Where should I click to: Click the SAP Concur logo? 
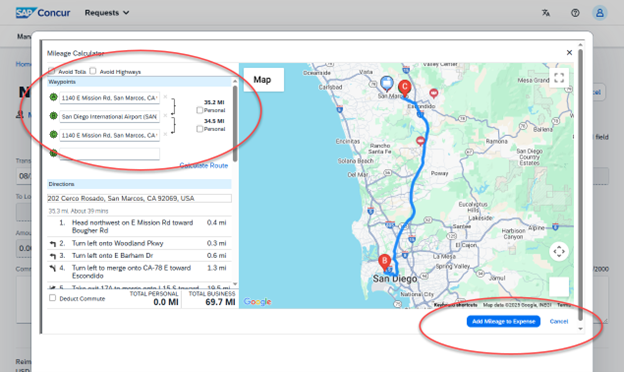pos(43,13)
